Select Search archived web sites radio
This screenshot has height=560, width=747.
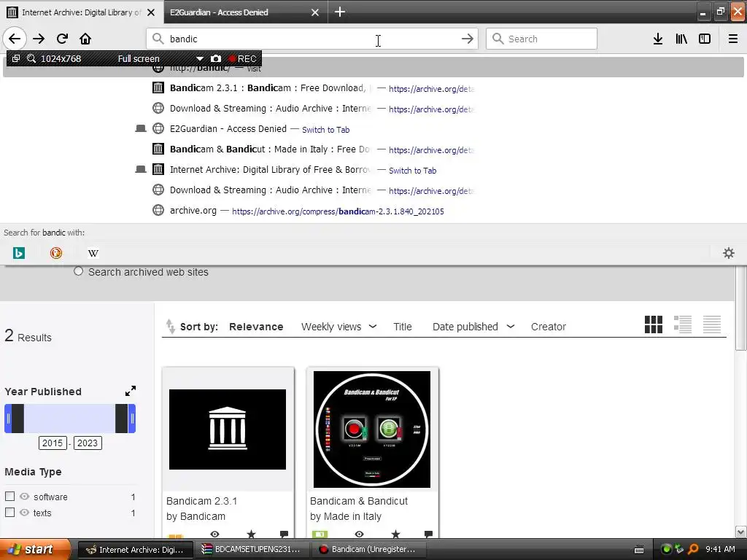(79, 271)
